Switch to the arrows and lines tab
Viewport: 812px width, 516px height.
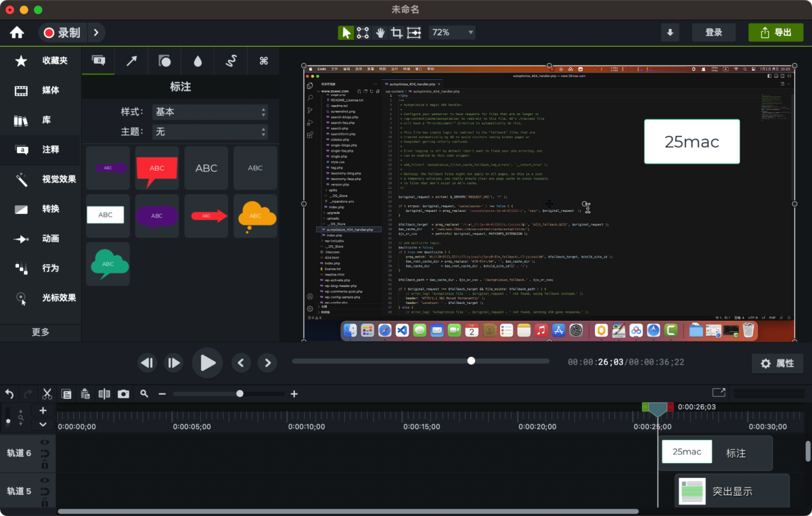[131, 61]
